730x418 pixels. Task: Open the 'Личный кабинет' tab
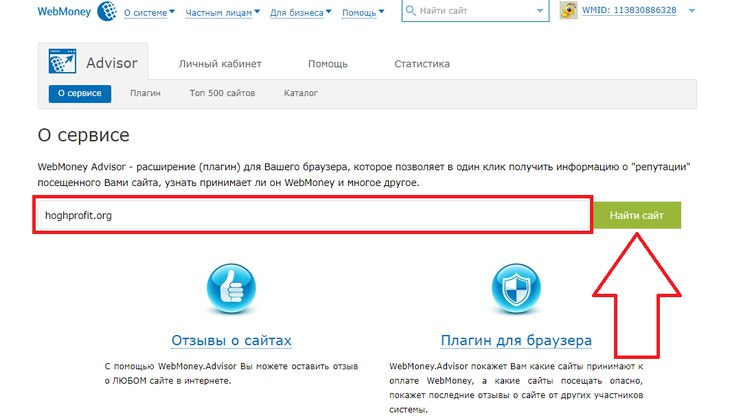click(x=220, y=64)
